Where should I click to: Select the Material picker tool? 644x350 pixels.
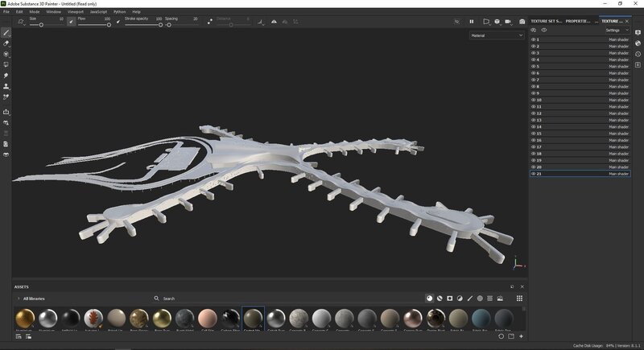pos(6,97)
